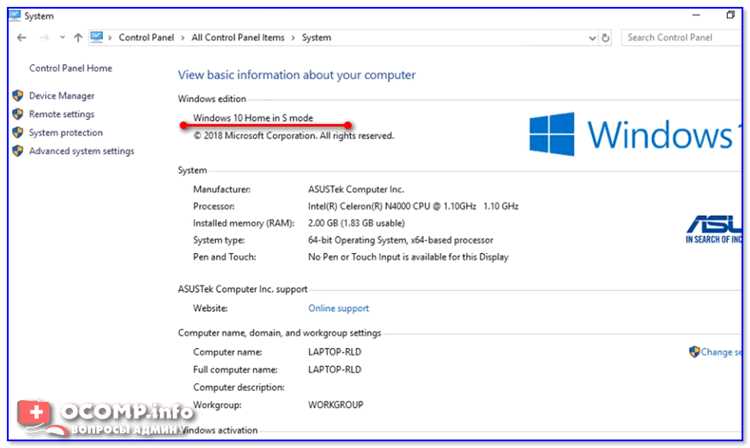Open Device Manager link
This screenshot has width=750, height=448.
(62, 96)
